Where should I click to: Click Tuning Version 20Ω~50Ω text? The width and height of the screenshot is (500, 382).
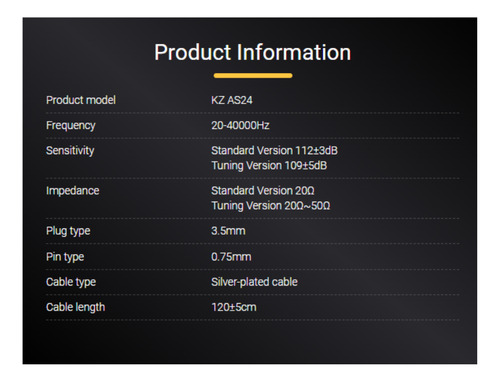click(271, 206)
